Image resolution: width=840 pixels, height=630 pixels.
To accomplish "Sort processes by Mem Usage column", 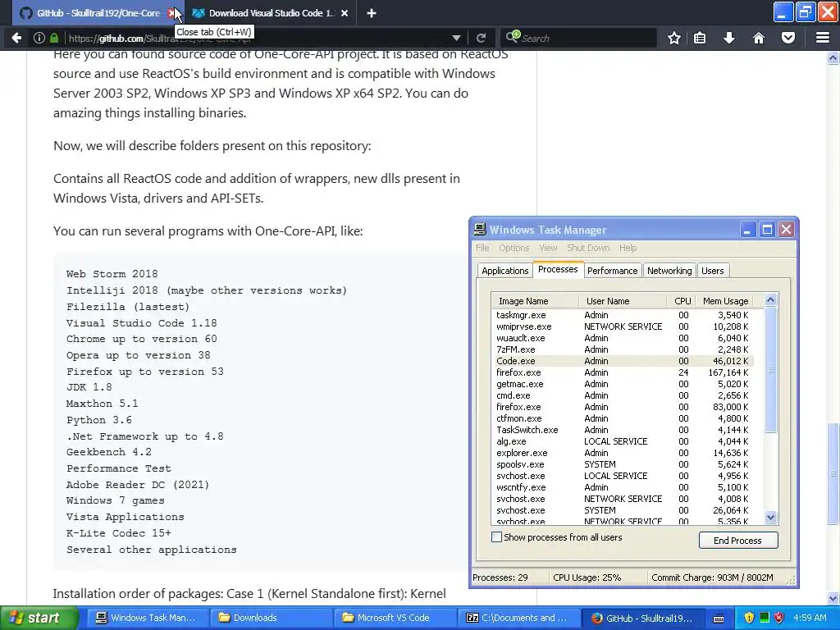I will tap(725, 301).
